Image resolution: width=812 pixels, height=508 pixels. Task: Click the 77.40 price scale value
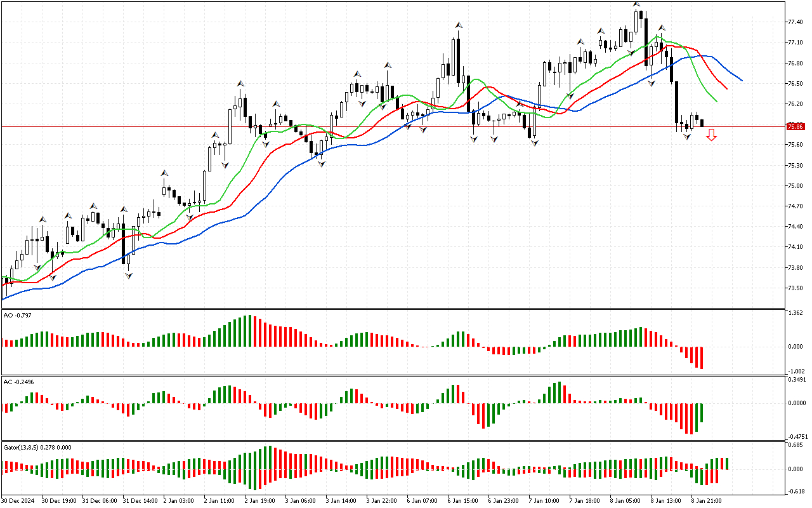(794, 22)
